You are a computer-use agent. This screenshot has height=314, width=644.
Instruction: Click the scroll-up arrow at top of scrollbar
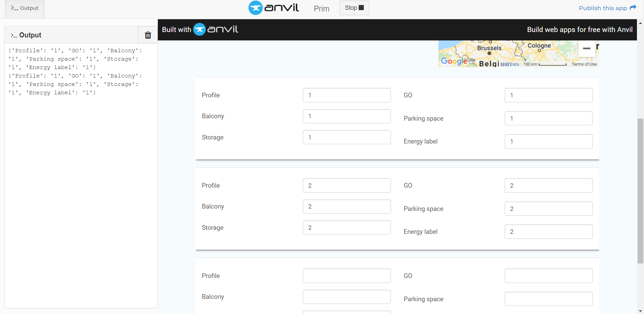coord(640,23)
